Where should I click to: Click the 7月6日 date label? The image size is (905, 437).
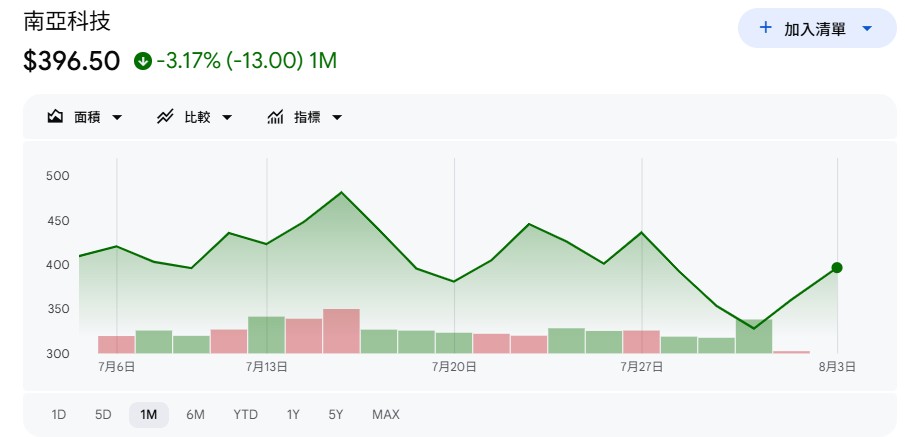pos(117,367)
